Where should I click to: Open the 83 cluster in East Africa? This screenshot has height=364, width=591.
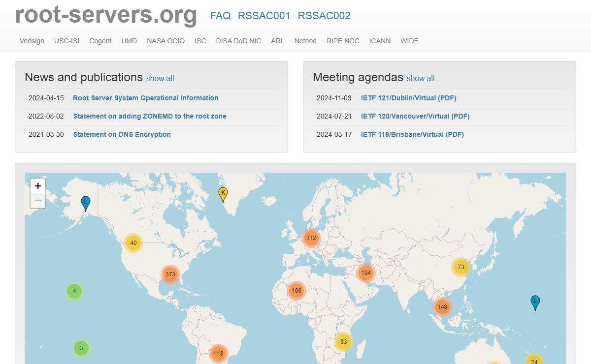[x=344, y=342]
